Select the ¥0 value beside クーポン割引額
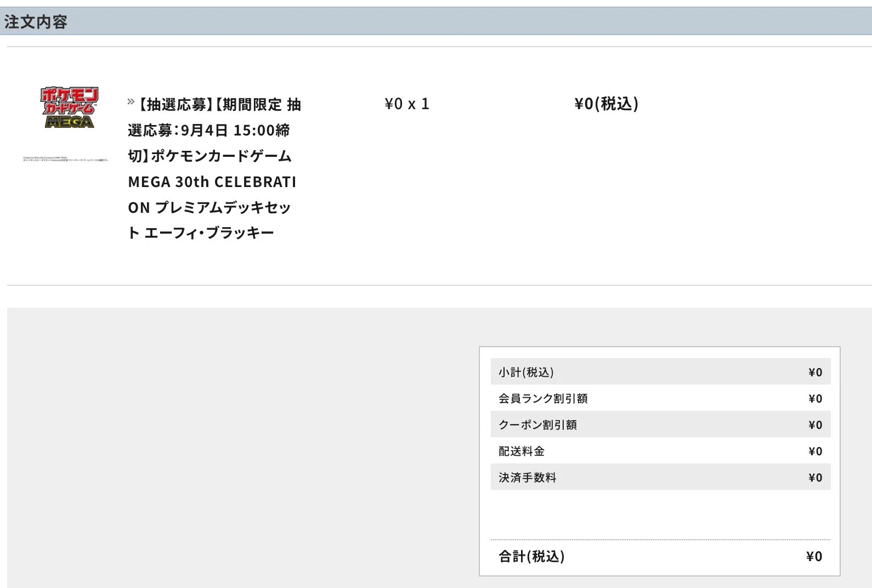This screenshot has height=588, width=872. pyautogui.click(x=816, y=425)
